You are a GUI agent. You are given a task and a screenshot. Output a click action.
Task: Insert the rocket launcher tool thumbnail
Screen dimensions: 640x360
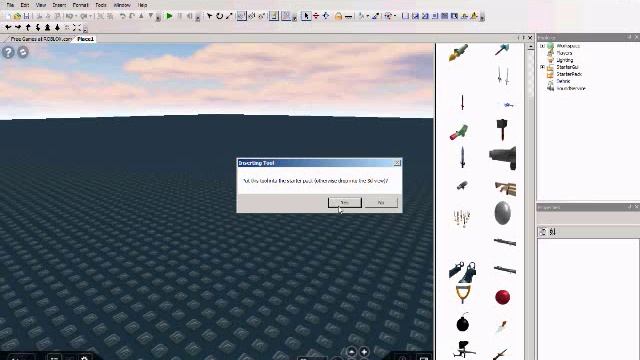point(458,53)
